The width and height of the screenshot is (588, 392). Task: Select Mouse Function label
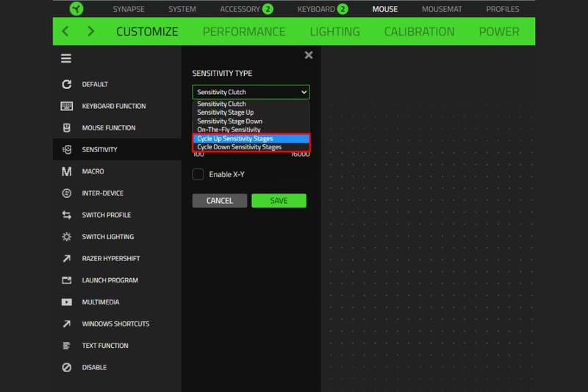pyautogui.click(x=109, y=128)
